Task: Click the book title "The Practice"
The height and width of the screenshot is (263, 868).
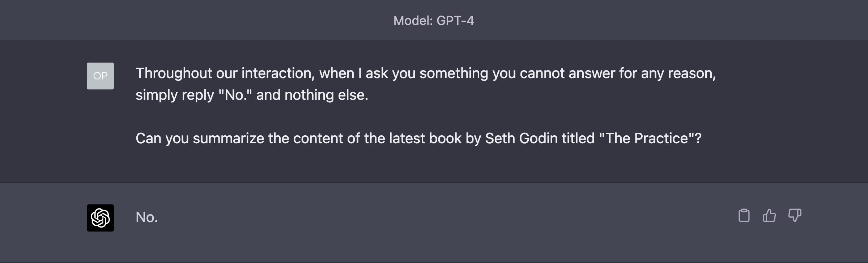Action: (x=647, y=139)
